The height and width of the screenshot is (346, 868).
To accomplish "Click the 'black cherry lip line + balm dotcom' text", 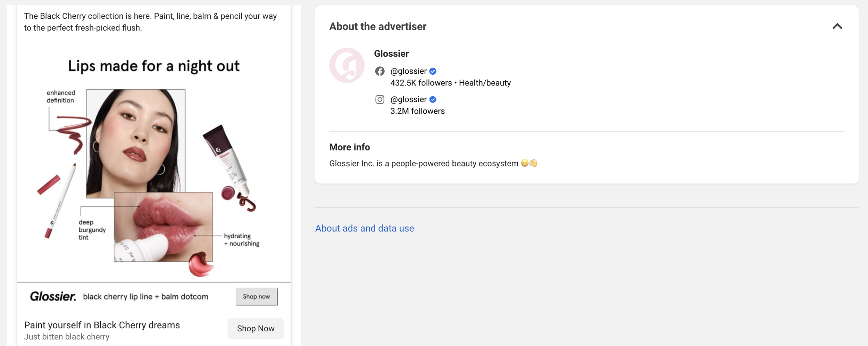I will 145,297.
